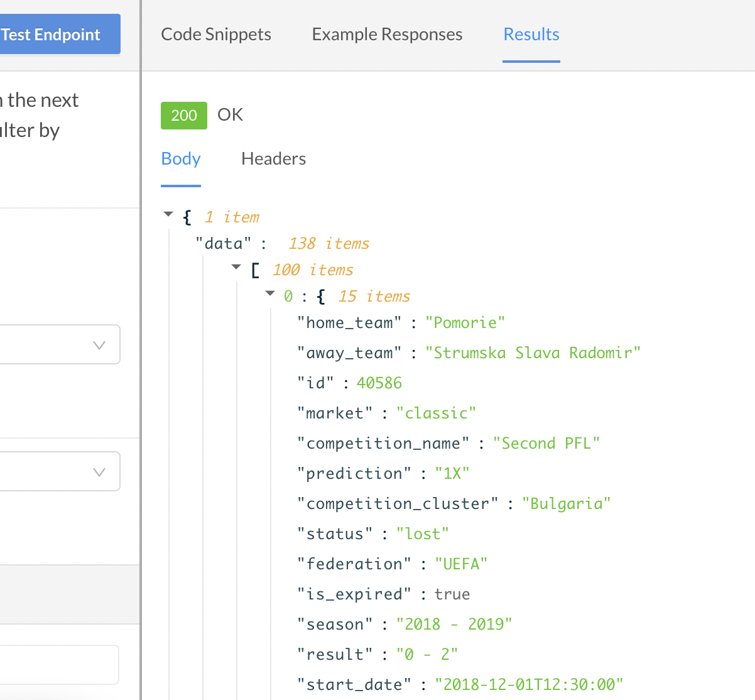Image resolution: width=755 pixels, height=700 pixels.
Task: Click the "competition_cluster" key
Action: coord(398,504)
